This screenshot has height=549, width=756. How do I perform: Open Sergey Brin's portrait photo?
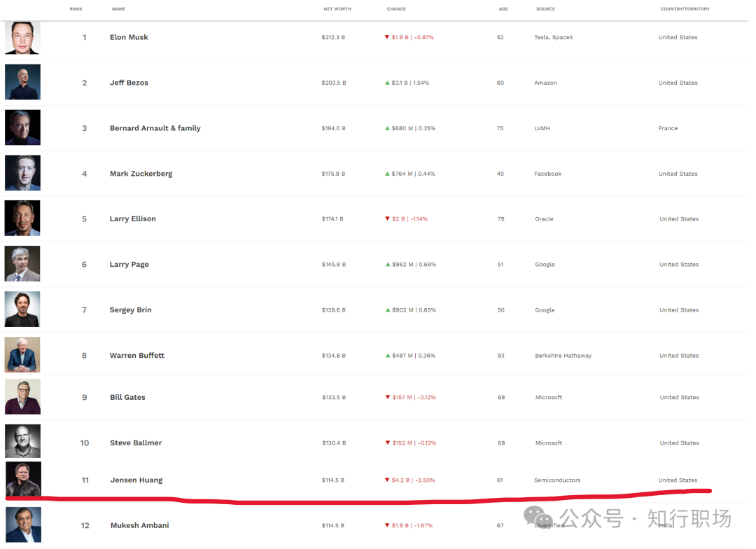point(22,310)
